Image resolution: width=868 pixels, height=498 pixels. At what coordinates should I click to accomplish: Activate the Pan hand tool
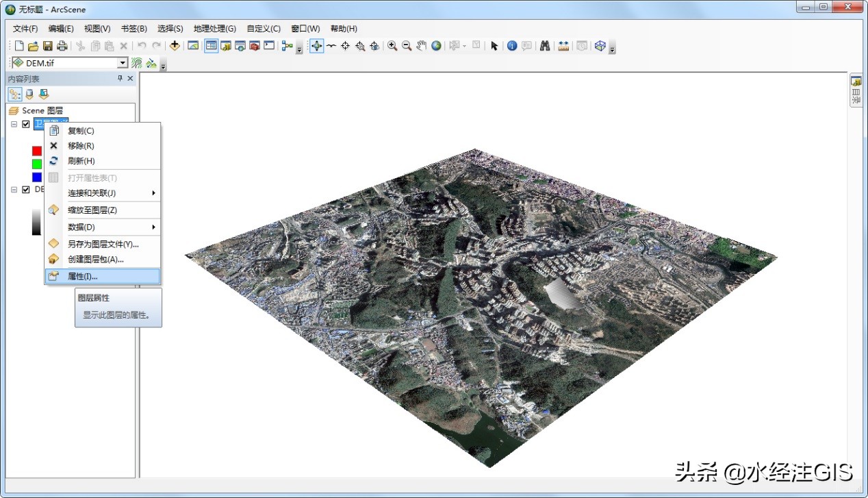(x=422, y=46)
